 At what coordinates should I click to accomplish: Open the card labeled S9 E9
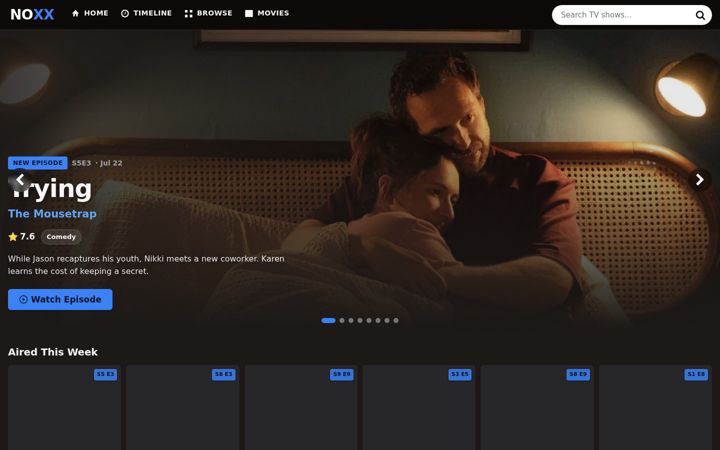[x=301, y=408]
